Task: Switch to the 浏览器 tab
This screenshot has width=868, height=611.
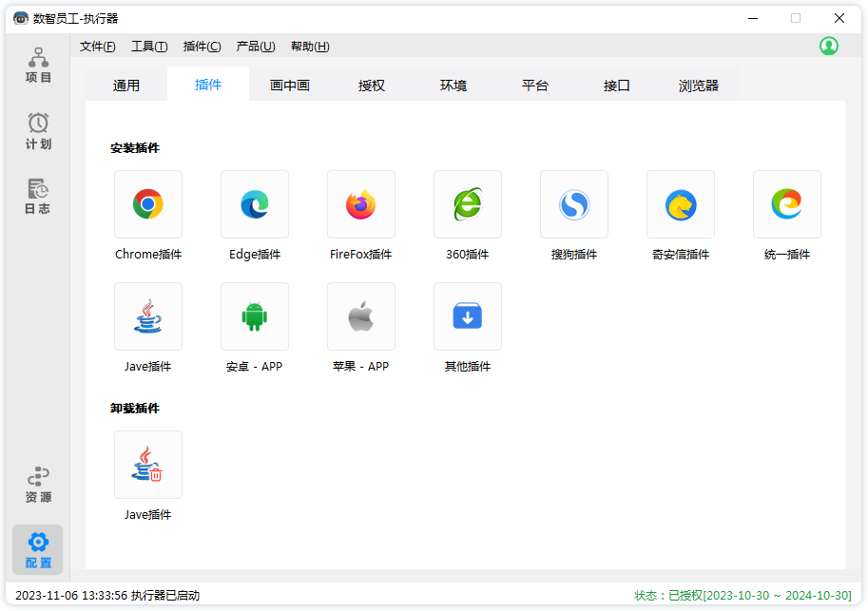Action: 699,86
